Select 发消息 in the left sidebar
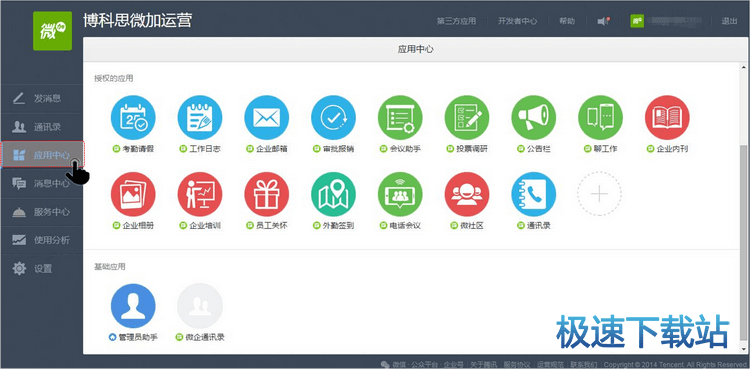 pos(42,99)
